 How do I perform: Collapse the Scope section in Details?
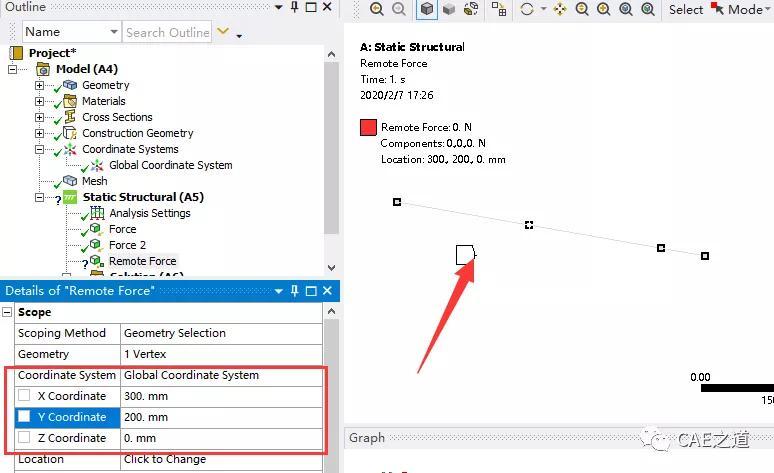[x=7, y=312]
